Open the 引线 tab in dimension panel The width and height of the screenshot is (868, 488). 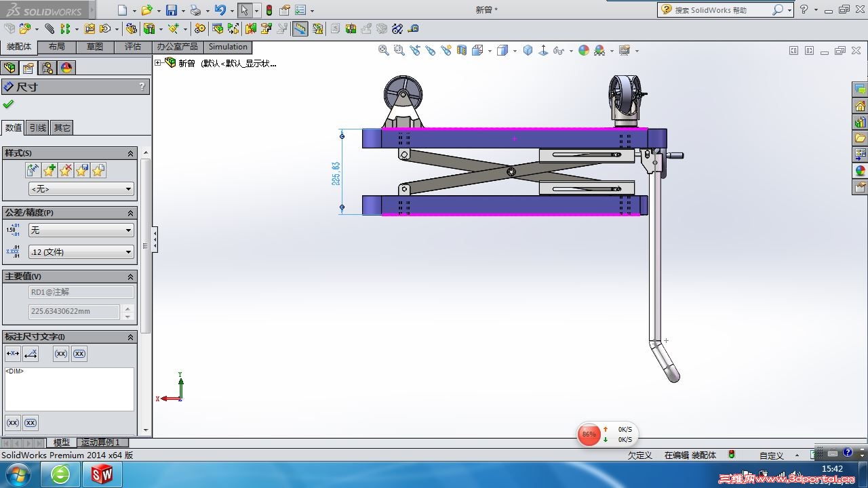point(38,127)
